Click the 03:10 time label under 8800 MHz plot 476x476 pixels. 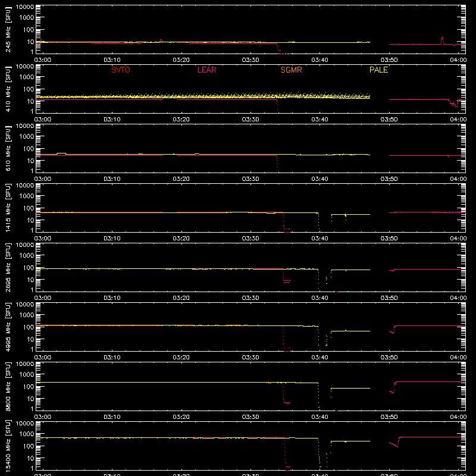coord(112,417)
